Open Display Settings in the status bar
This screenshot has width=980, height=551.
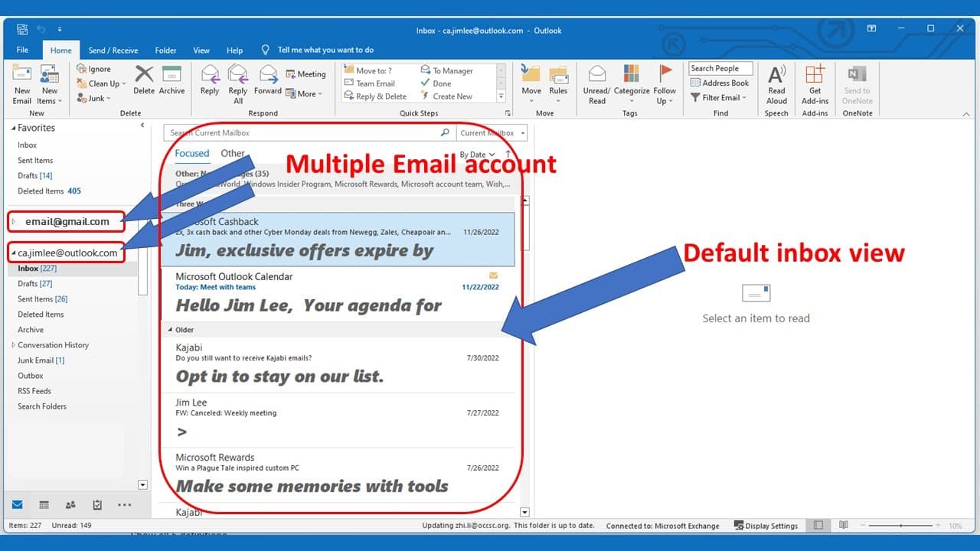point(766,526)
